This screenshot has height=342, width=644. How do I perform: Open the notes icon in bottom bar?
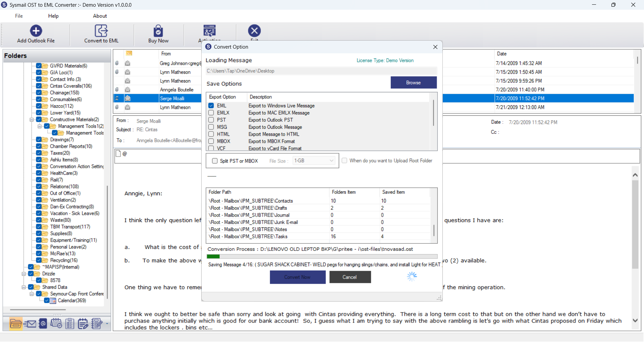(83, 324)
